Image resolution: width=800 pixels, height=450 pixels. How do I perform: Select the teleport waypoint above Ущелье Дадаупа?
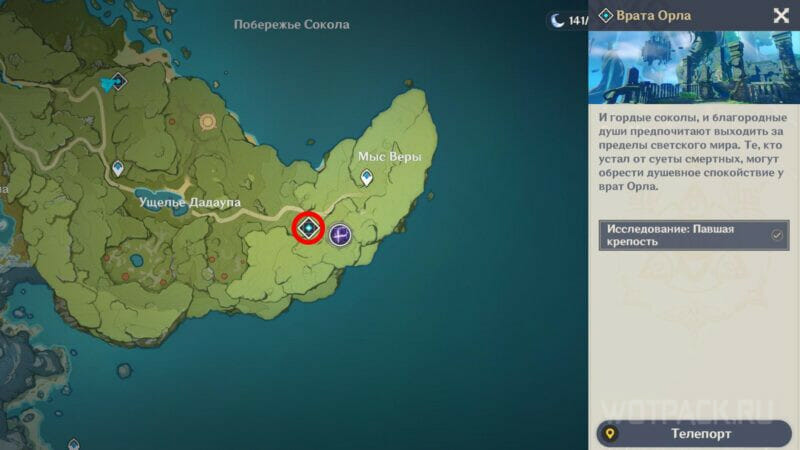click(x=118, y=168)
